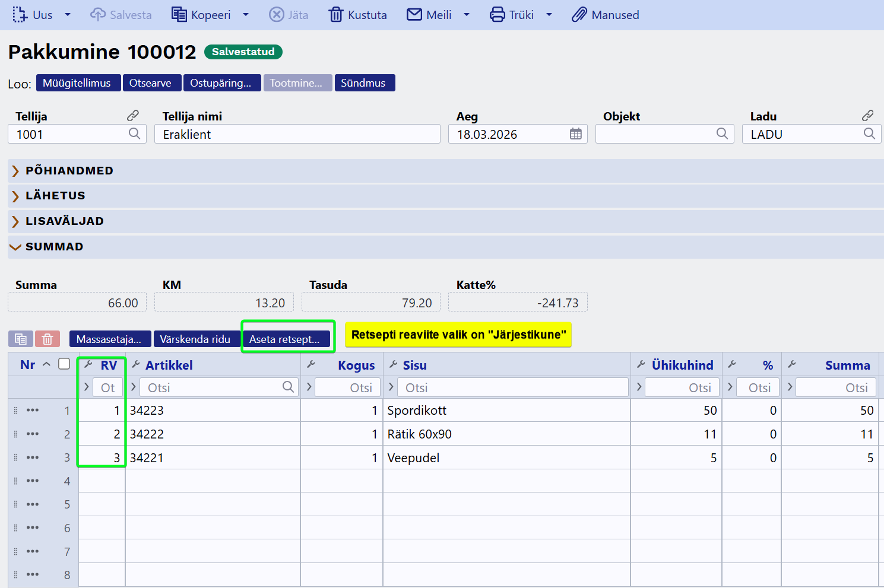Open the Uus dropdown arrow

click(68, 15)
